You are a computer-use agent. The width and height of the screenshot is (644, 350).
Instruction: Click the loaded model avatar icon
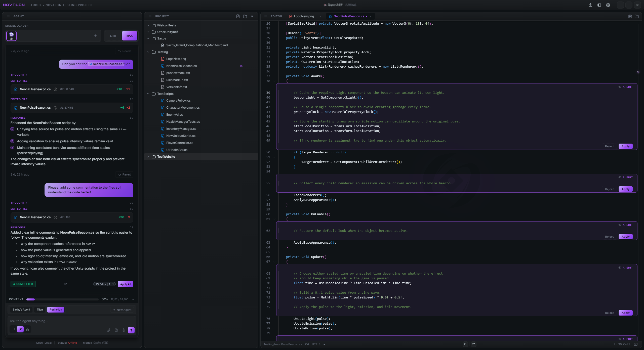11,36
